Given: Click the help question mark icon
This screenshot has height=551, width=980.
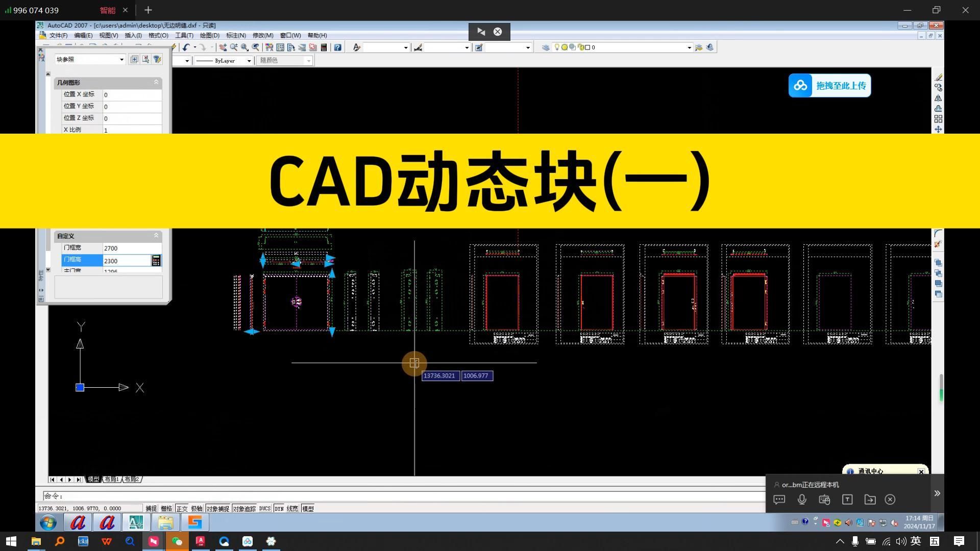Looking at the screenshot, I should pos(337,47).
